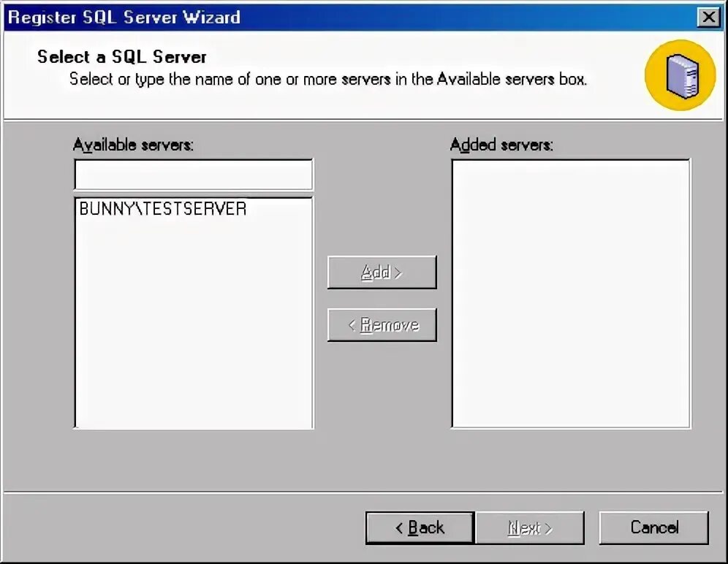Screen dimensions: 728x564
Task: Click the Available servers text input field
Action: tap(194, 175)
